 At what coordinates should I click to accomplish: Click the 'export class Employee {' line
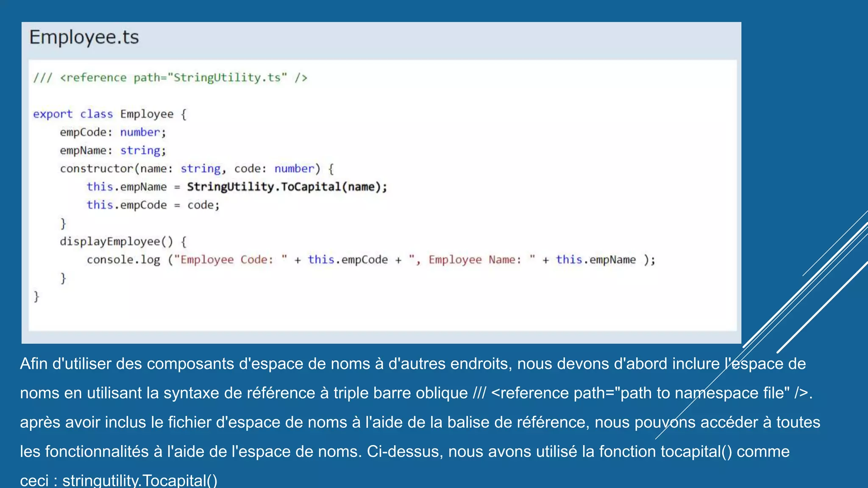pyautogui.click(x=110, y=114)
